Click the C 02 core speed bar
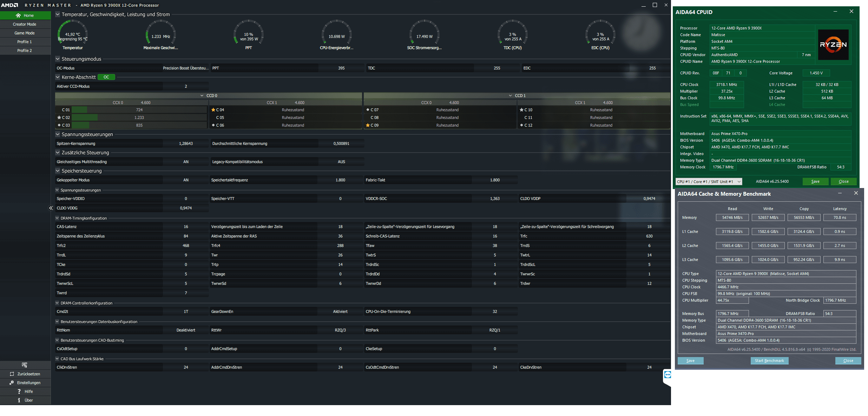The height and width of the screenshot is (416, 868). coord(139,118)
